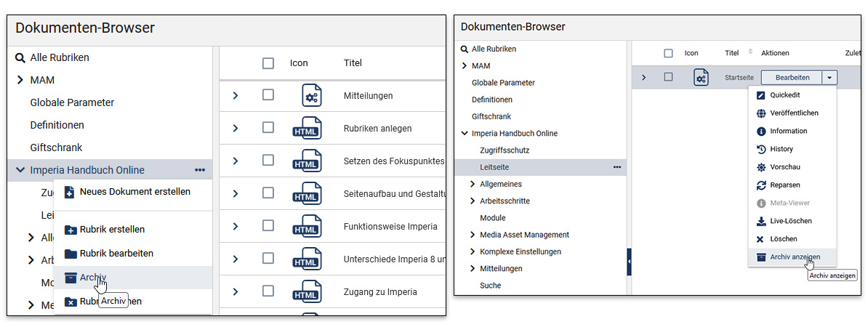Open the dropdown arrow beside Bearbeiten

(829, 77)
